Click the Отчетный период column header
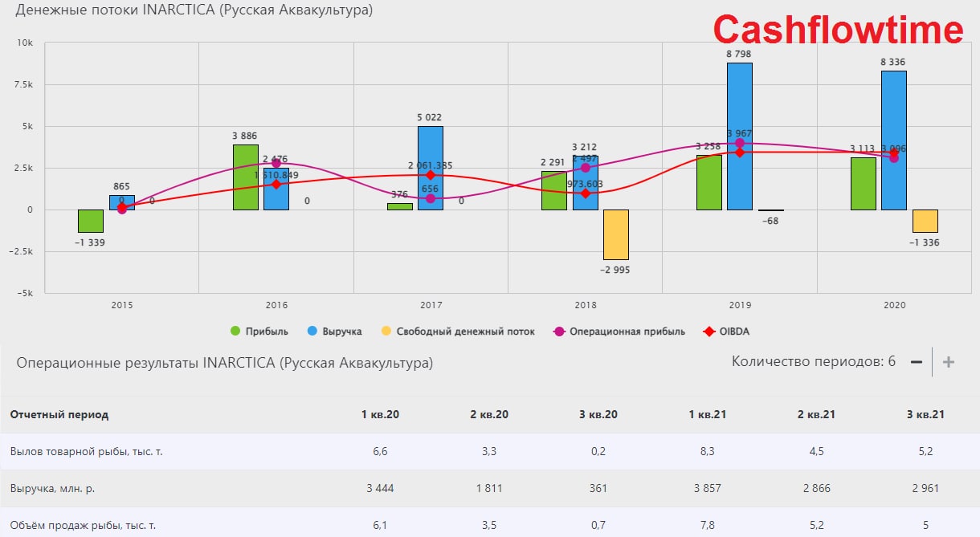Image resolution: width=980 pixels, height=537 pixels. [x=59, y=415]
